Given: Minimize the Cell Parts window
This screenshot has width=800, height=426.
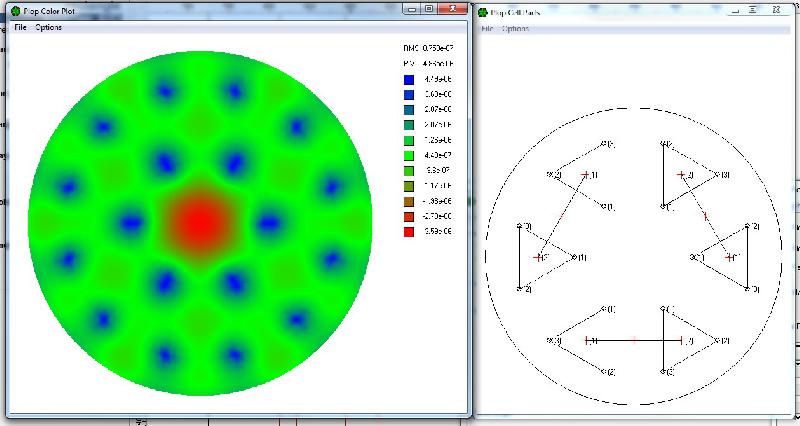Looking at the screenshot, I should 735,10.
